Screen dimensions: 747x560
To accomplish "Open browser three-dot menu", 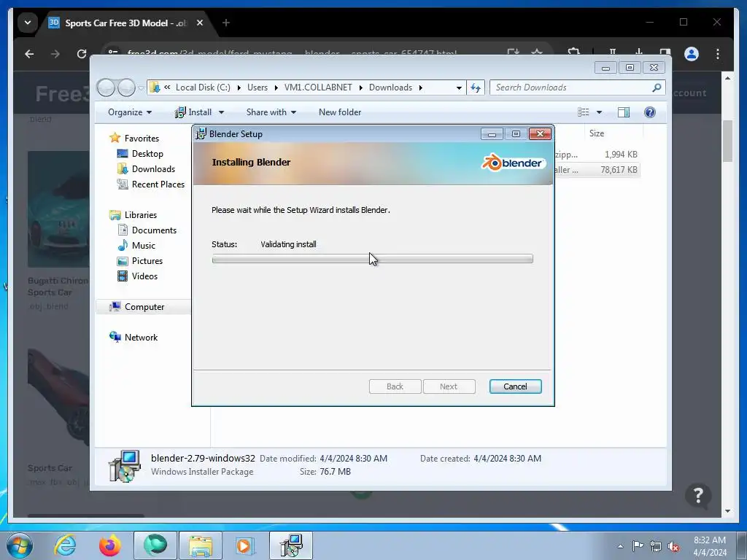I will [718, 54].
